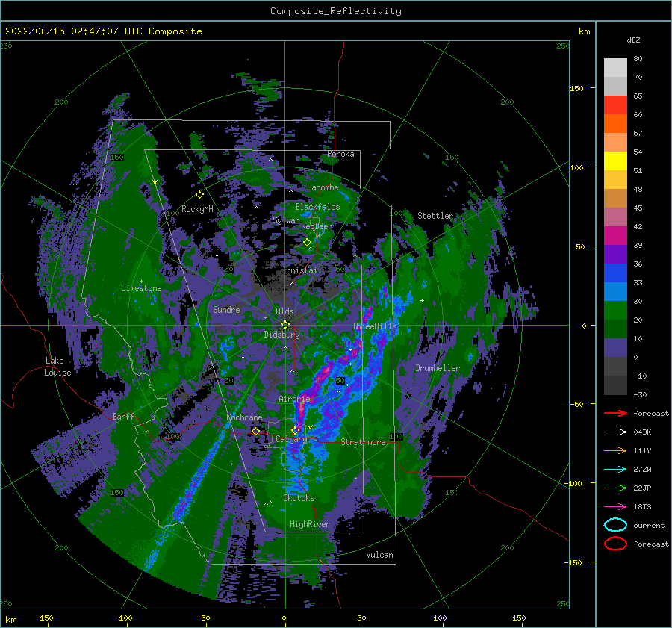Click the RedDeer label

(317, 226)
